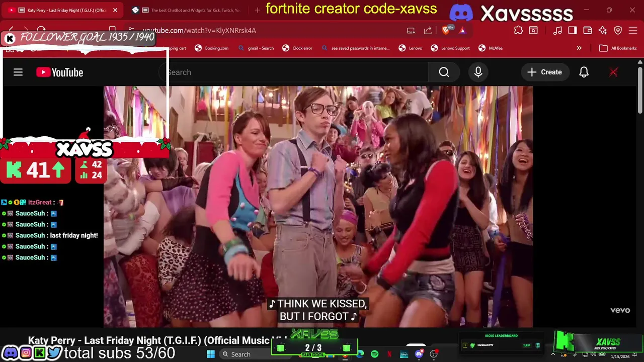
Task: Open the search tabs icon in toolbar
Action: (x=533, y=31)
